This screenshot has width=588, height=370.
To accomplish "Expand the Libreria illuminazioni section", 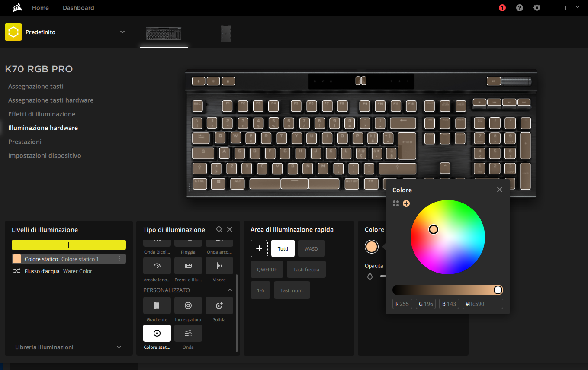I will click(x=119, y=347).
